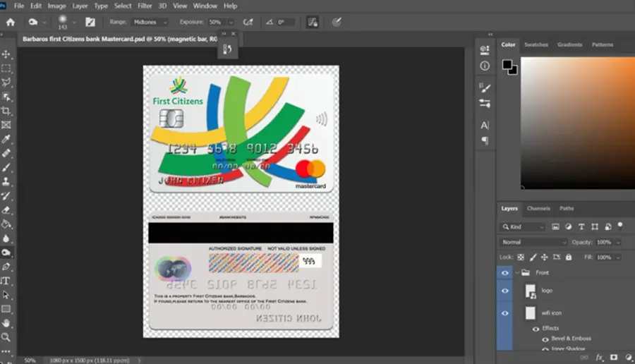Open the Filter menu
Screen dimensions: 635x364
145,6
